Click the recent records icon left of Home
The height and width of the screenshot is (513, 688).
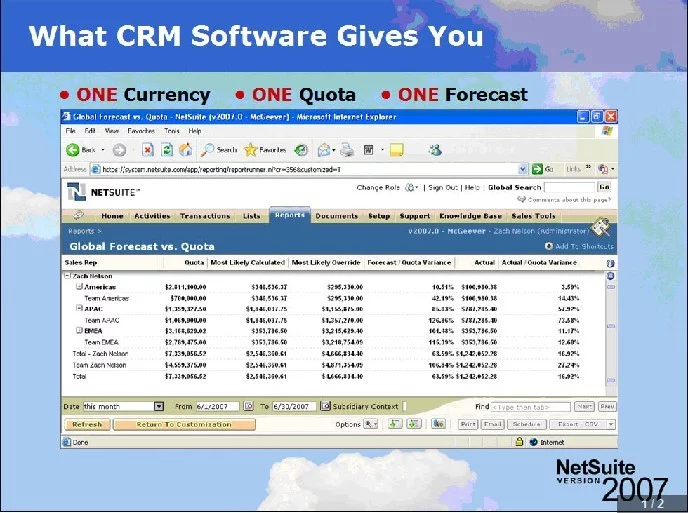pos(79,215)
